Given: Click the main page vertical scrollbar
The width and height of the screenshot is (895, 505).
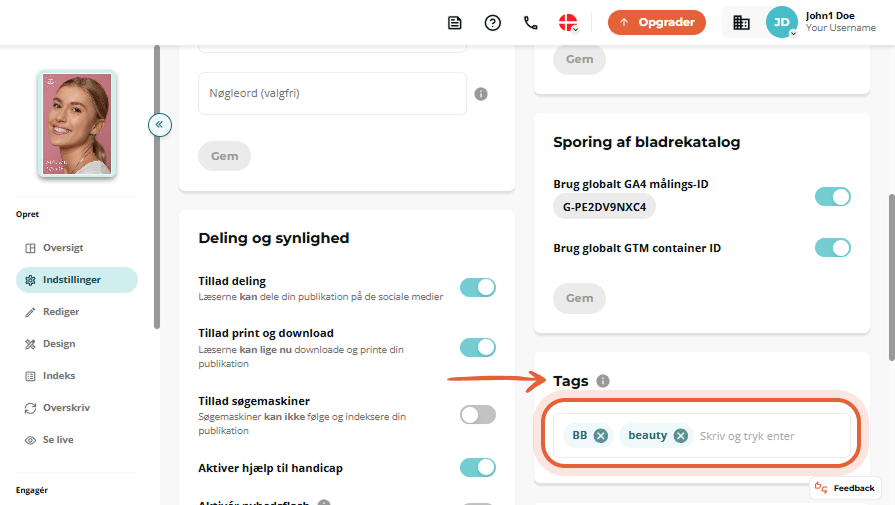Looking at the screenshot, I should click(x=892, y=277).
